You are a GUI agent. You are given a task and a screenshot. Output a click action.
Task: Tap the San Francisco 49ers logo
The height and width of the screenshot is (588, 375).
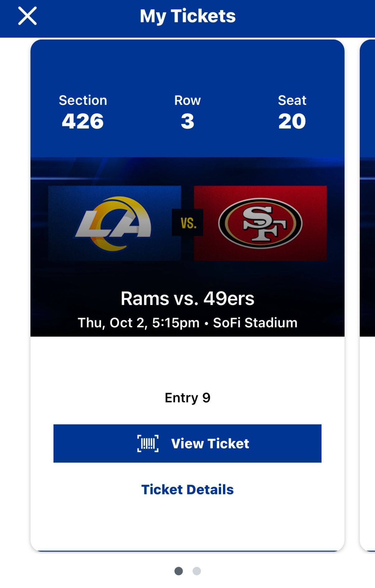[x=260, y=223]
